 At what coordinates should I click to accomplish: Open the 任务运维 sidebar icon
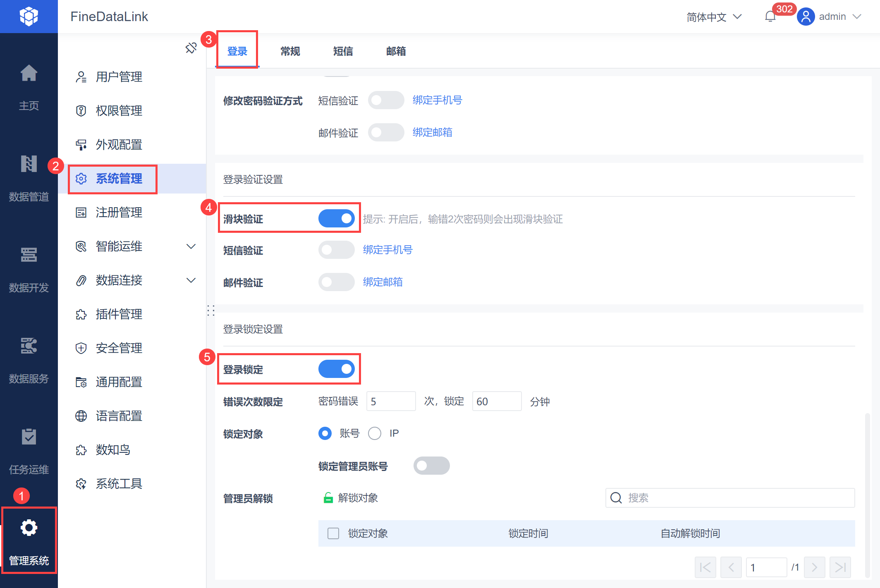point(29,437)
